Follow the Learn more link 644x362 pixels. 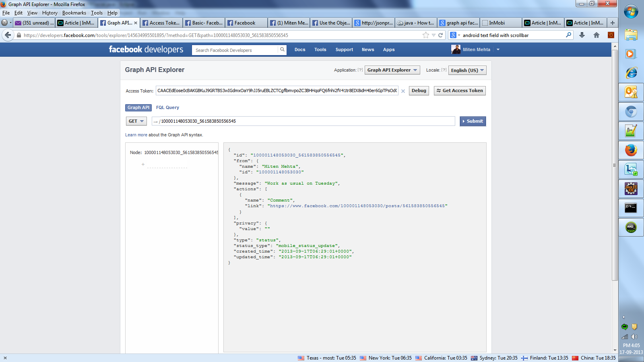[136, 135]
